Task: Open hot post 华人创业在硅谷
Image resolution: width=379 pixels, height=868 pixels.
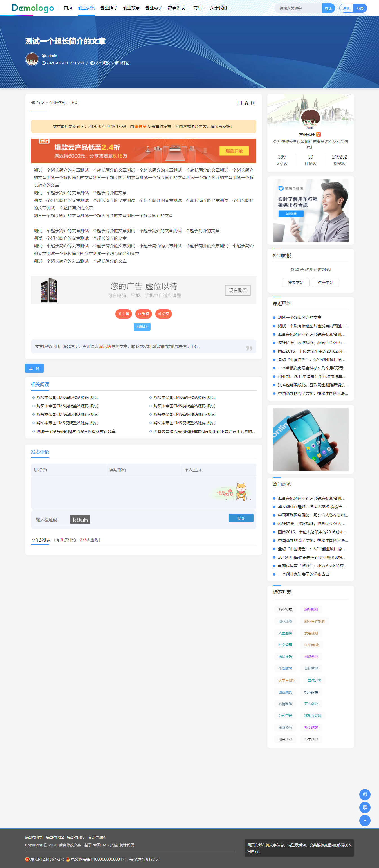Action: [311, 506]
